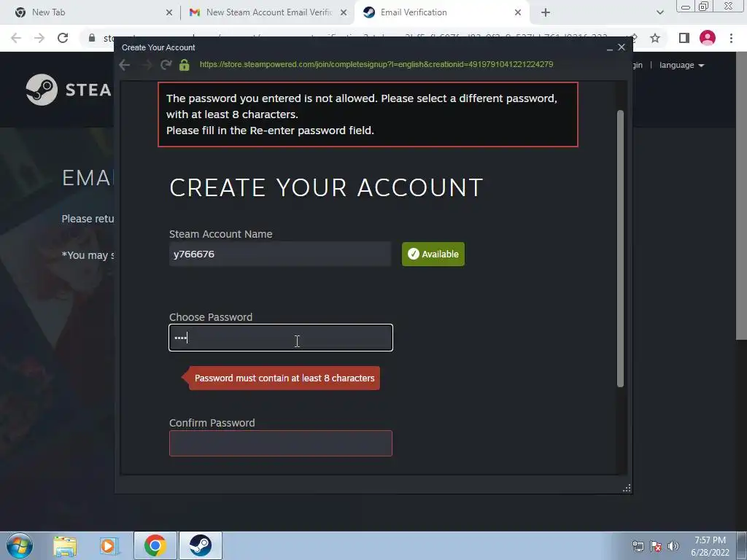The image size is (747, 560).
Task: Focus the Choose Password field
Action: 281,338
